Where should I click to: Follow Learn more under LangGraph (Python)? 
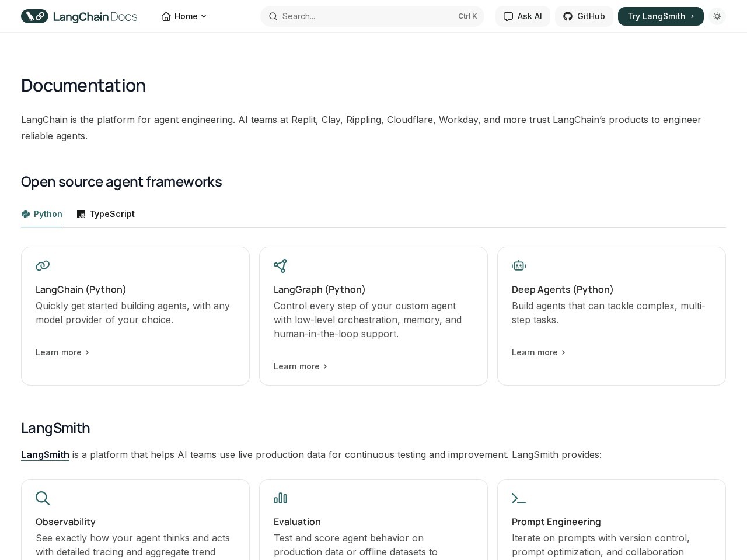[x=301, y=366]
